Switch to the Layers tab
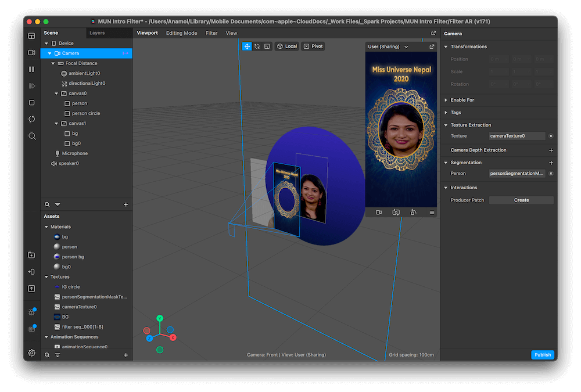581x392 pixels. coord(97,33)
